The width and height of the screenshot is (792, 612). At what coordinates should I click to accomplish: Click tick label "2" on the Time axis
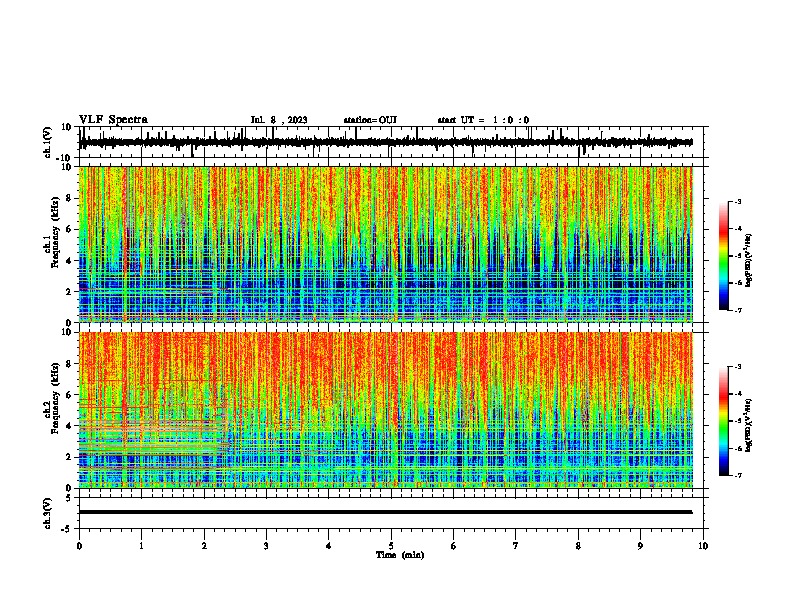[204, 546]
